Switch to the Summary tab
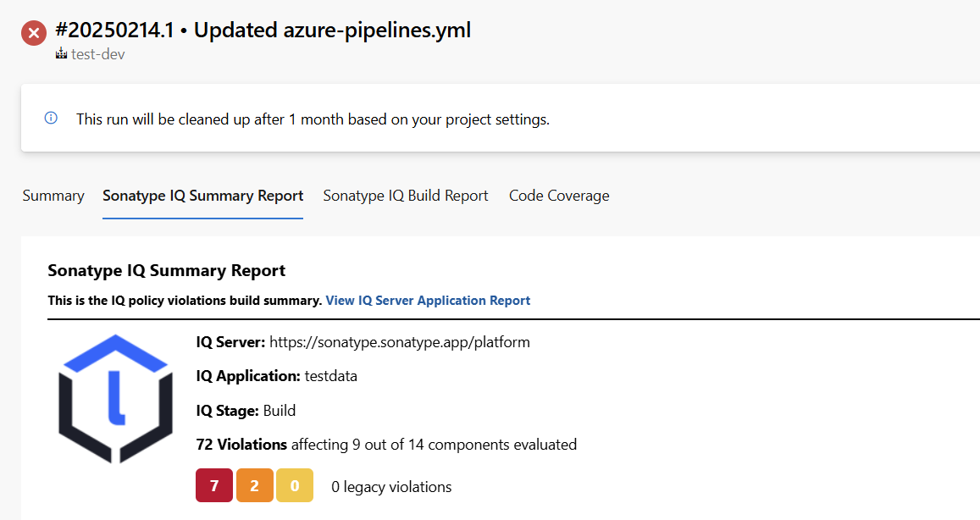Screen dimensions: 980x520 click(x=53, y=196)
